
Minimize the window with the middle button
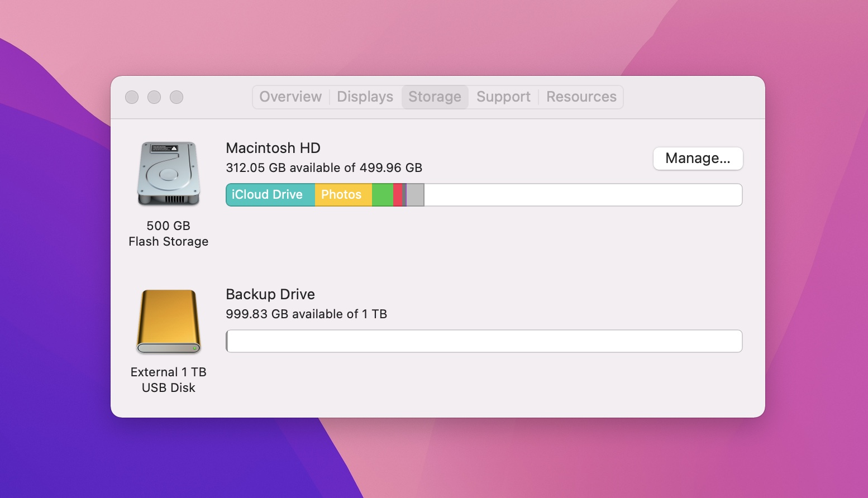(x=154, y=97)
